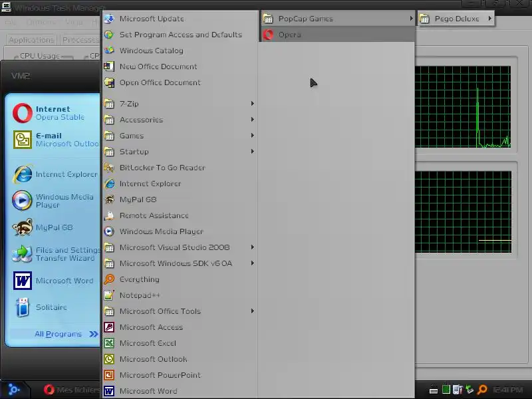
Task: Click the page file usage history graph
Action: point(463,211)
